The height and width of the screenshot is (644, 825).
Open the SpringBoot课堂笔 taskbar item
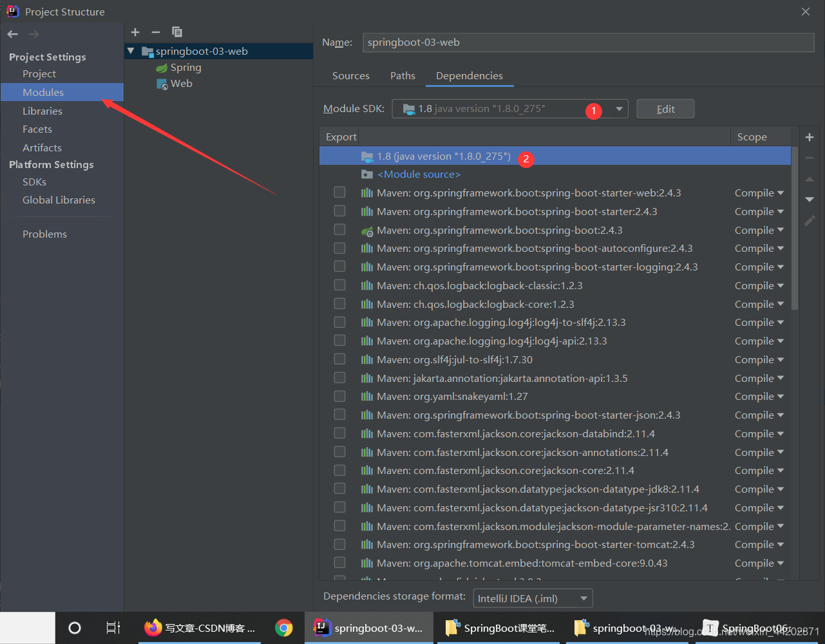(x=500, y=628)
